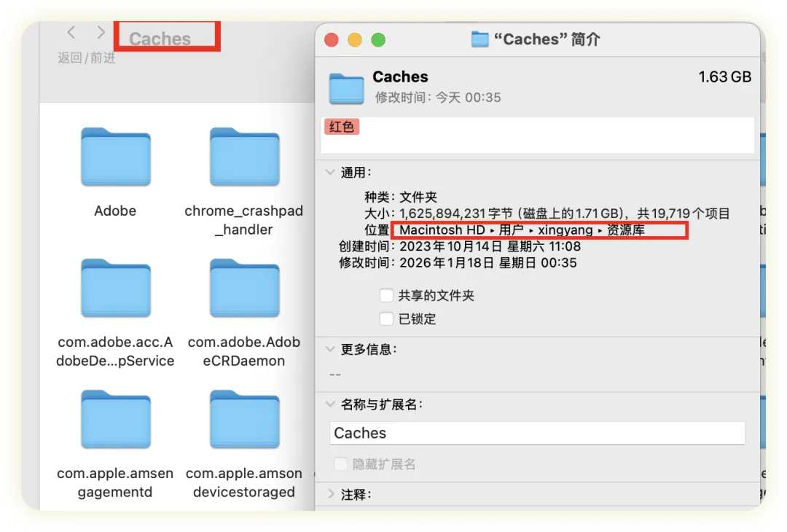Click the large Caches folder icon in info header

(346, 88)
